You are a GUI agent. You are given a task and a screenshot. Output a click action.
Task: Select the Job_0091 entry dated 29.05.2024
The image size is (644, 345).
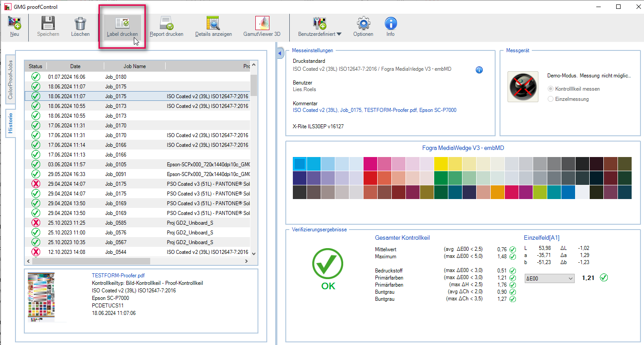[137, 174]
